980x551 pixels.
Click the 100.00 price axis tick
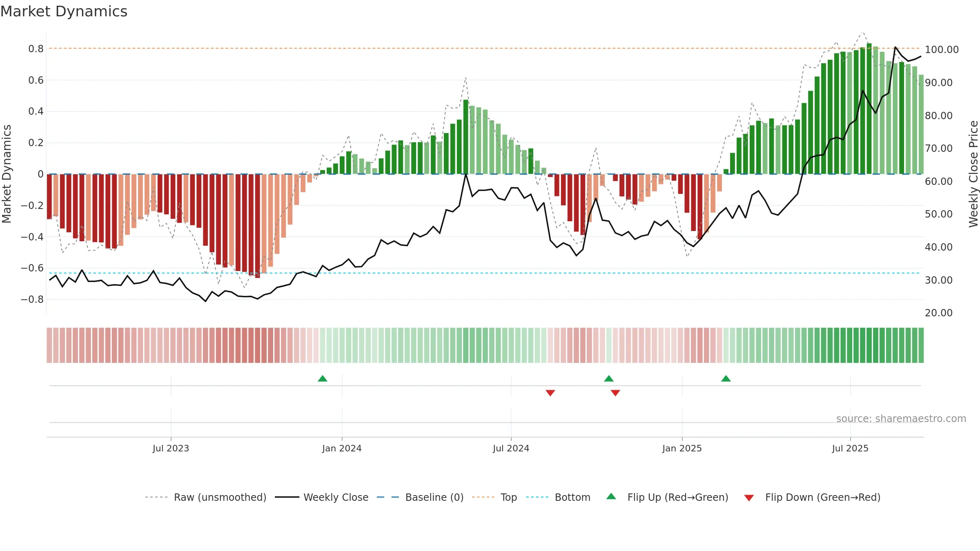click(x=942, y=50)
